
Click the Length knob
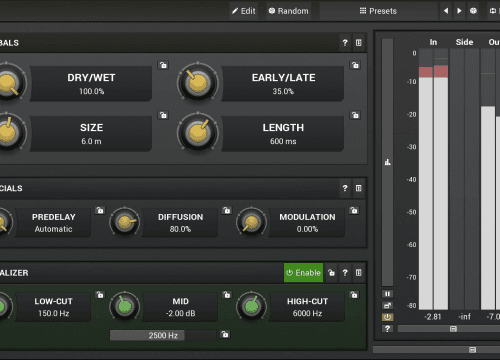click(198, 132)
